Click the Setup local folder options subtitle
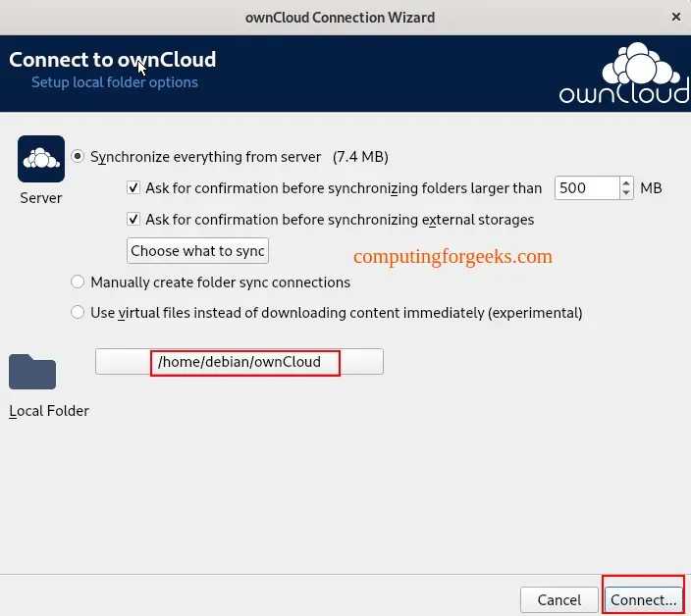The height and width of the screenshot is (616, 691). (115, 82)
